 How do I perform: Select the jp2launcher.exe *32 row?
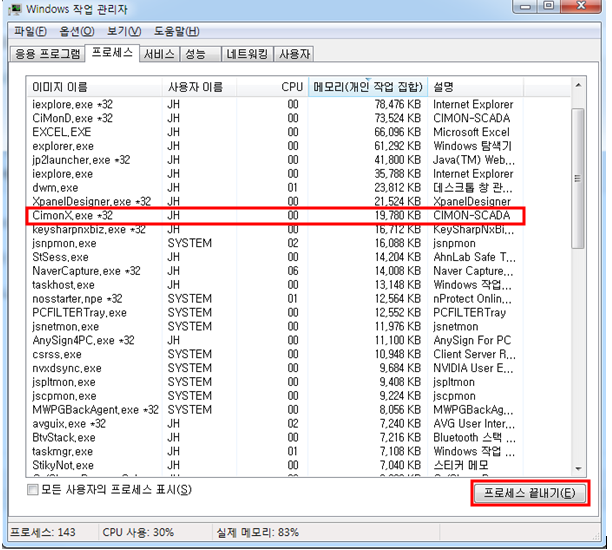[x=275, y=160]
